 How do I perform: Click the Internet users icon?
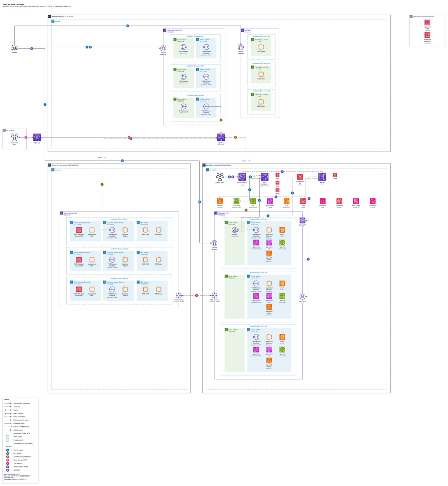click(220, 177)
